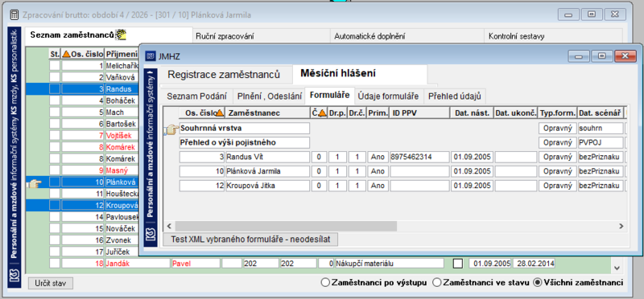The height and width of the screenshot is (299, 644).
Task: Switch to Údaje formuláře subtab
Action: point(388,96)
